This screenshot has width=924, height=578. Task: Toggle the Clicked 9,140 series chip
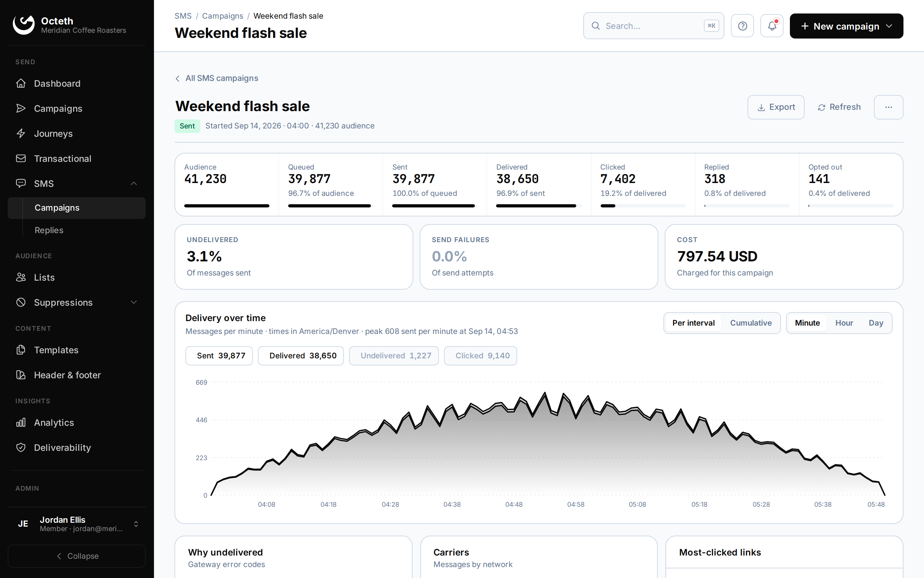481,355
